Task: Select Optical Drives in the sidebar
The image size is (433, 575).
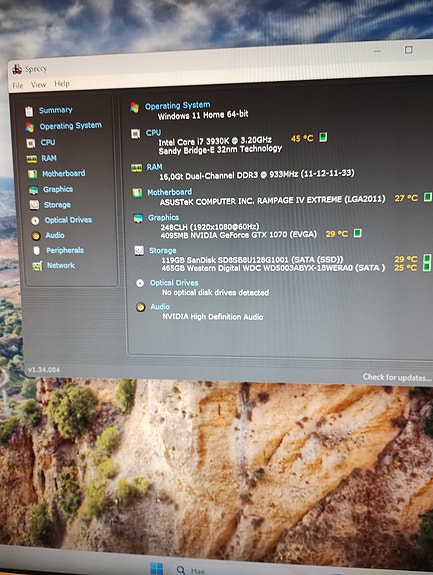Action: point(68,220)
